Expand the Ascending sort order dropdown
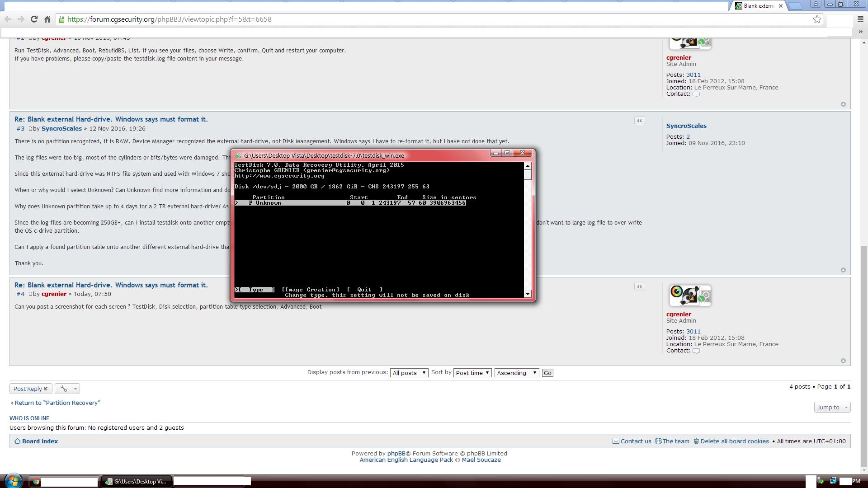 coord(515,372)
